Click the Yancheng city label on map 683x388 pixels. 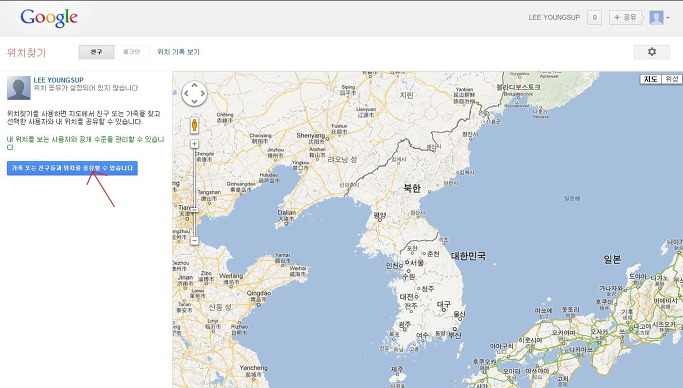coord(253,368)
